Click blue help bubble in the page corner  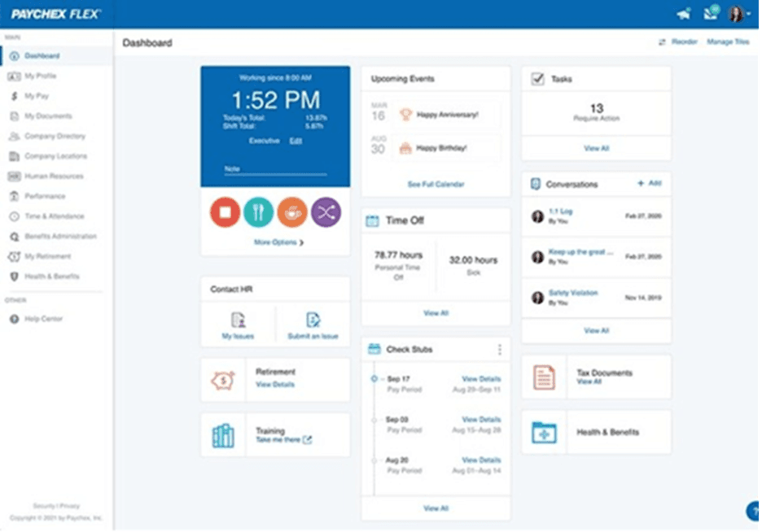[753, 511]
